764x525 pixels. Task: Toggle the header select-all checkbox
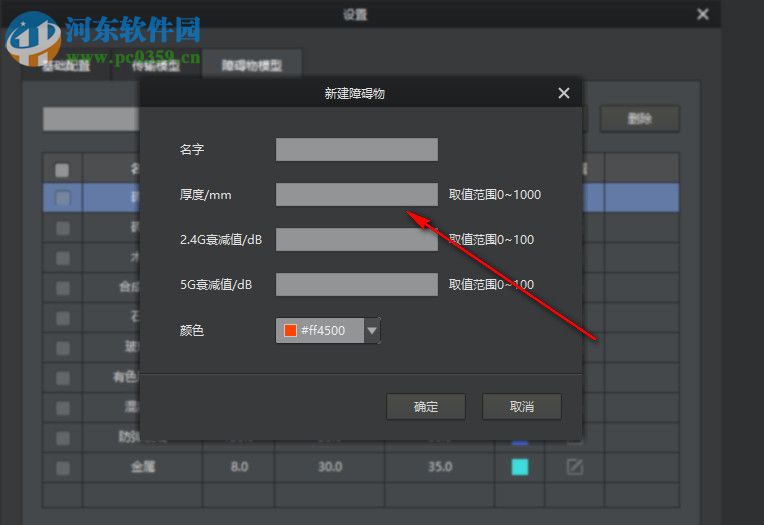click(62, 170)
